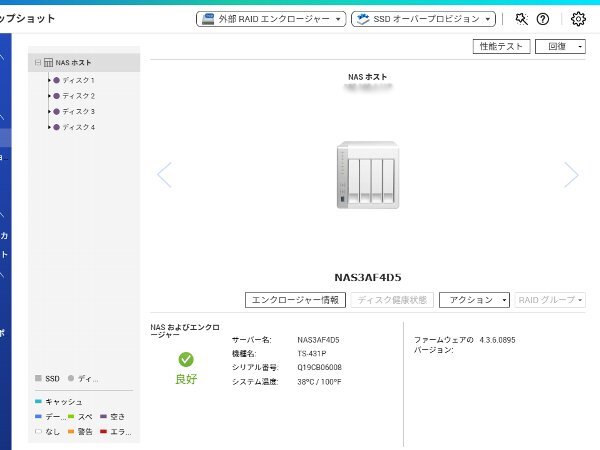Expand the ディスク 1 arrow
The width and height of the screenshot is (600, 450).
tap(49, 80)
